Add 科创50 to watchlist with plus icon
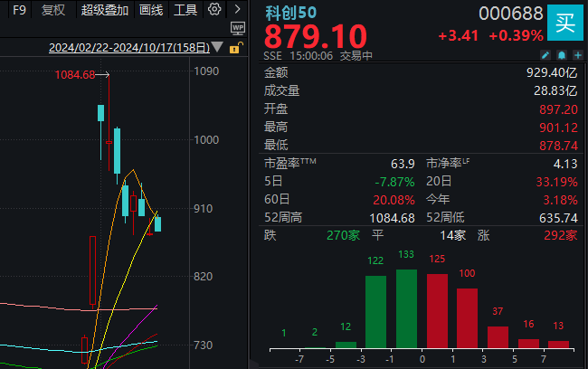Screen dimensions: 588x369 pyautogui.click(x=577, y=55)
